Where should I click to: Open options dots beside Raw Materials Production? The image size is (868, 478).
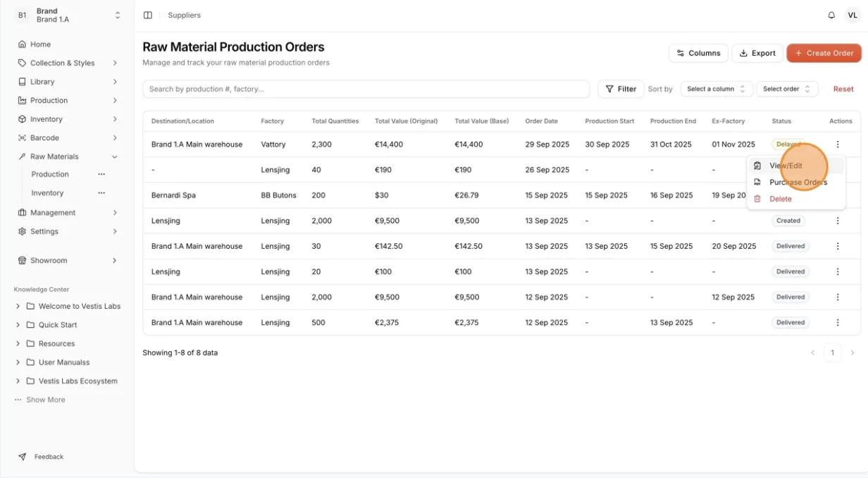tap(101, 174)
